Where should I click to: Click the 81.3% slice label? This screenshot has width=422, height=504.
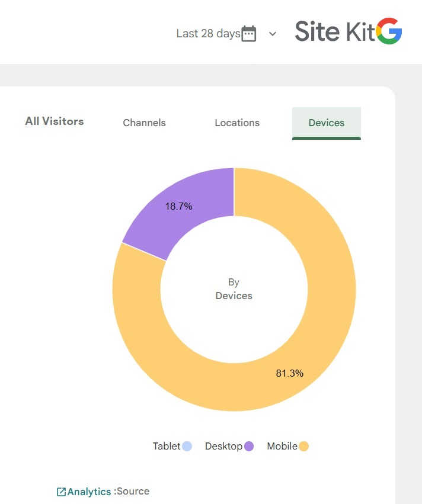[x=289, y=373]
